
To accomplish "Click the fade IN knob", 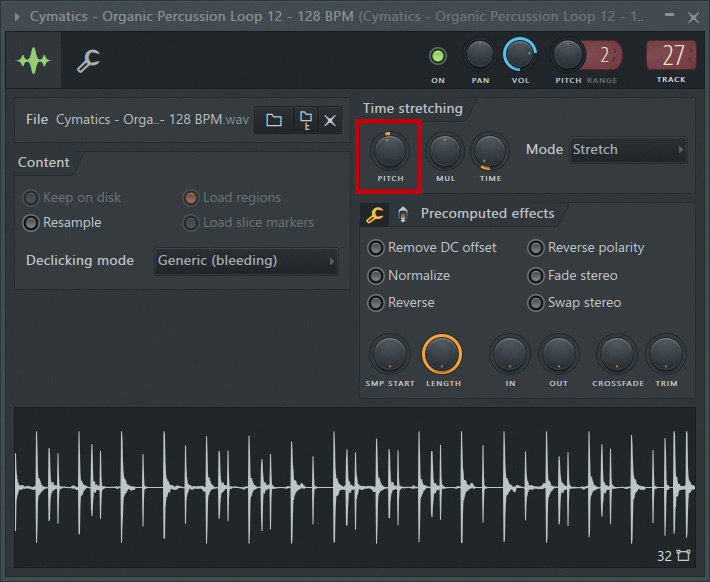I will (x=510, y=354).
